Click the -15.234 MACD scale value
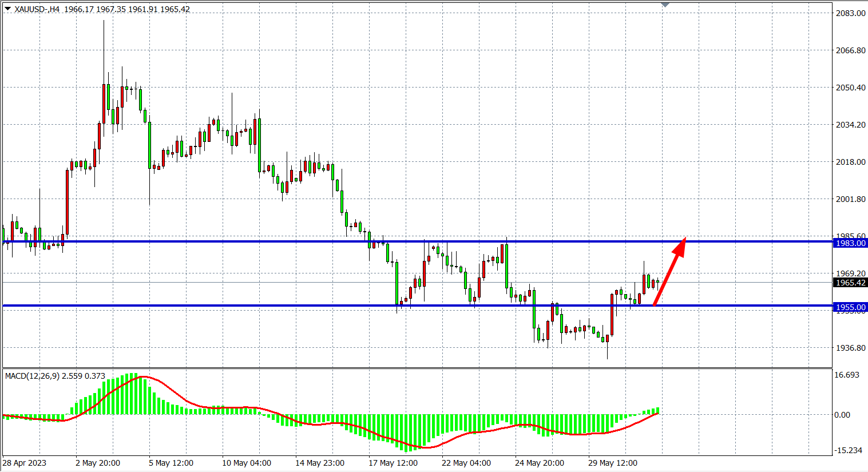Screen dimensions: 868x472 click(848, 450)
